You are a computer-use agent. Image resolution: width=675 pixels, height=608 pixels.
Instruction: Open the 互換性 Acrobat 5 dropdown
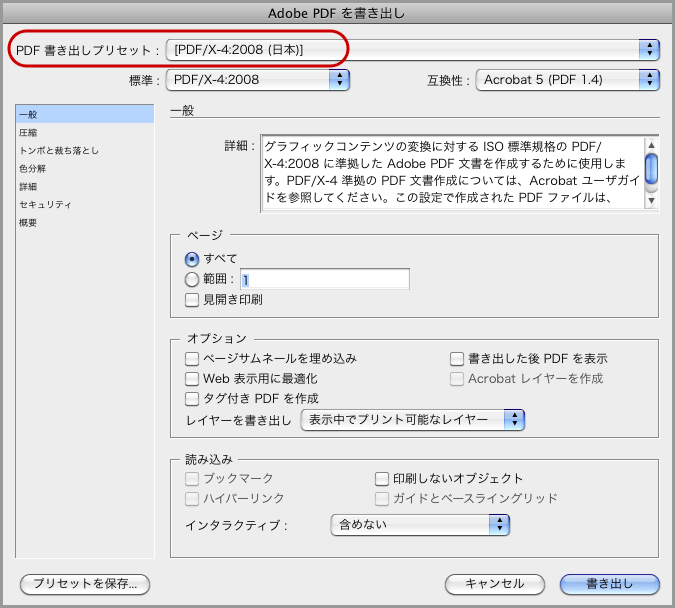[x=567, y=80]
